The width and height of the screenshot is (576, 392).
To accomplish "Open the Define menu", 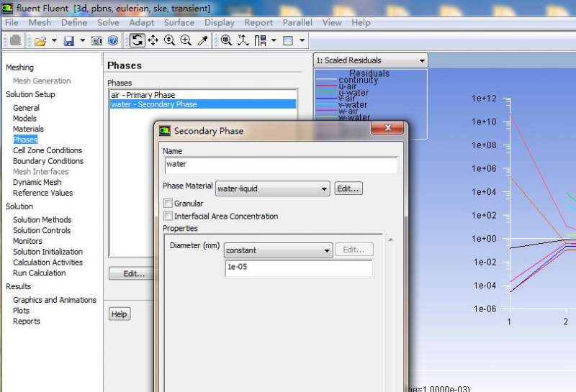I will pyautogui.click(x=74, y=23).
